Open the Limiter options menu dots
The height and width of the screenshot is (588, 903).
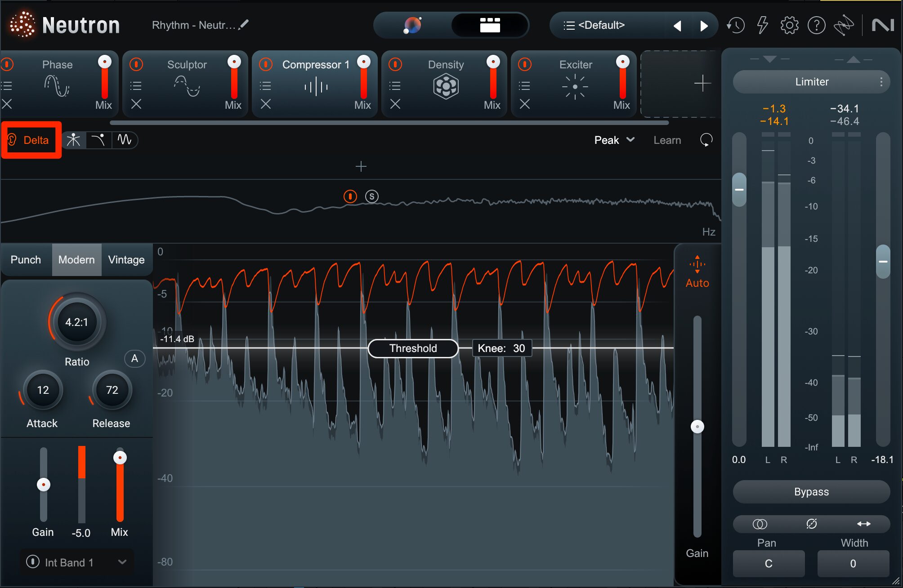click(881, 82)
